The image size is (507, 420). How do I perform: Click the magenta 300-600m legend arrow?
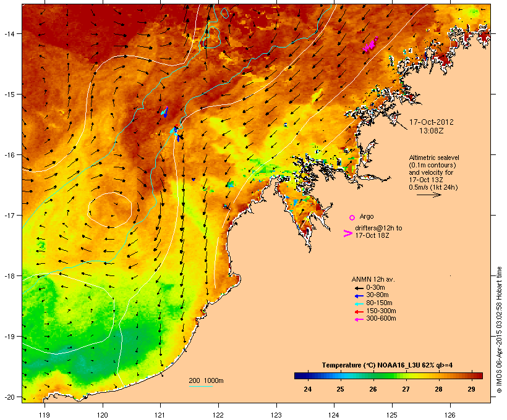point(359,319)
